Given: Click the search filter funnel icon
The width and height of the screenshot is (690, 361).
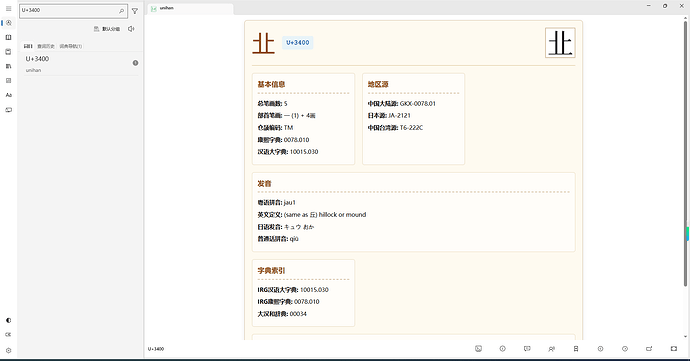Looking at the screenshot, I should click(135, 11).
